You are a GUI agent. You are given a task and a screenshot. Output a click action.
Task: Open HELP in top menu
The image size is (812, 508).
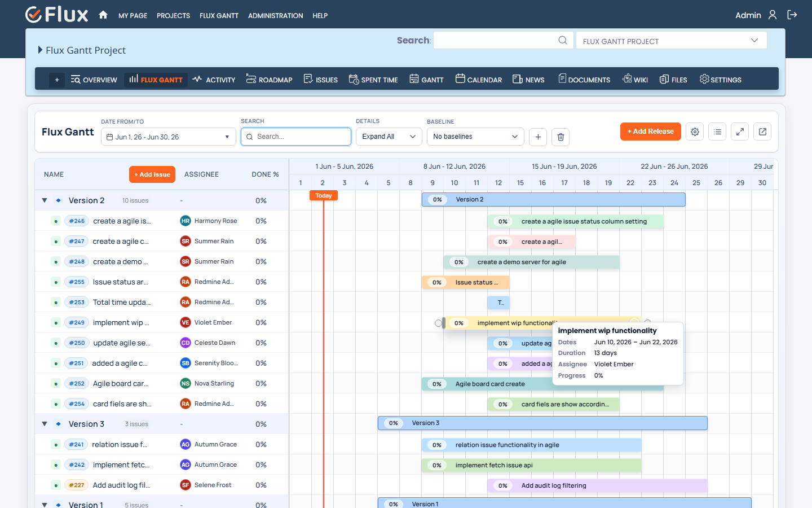pyautogui.click(x=320, y=16)
